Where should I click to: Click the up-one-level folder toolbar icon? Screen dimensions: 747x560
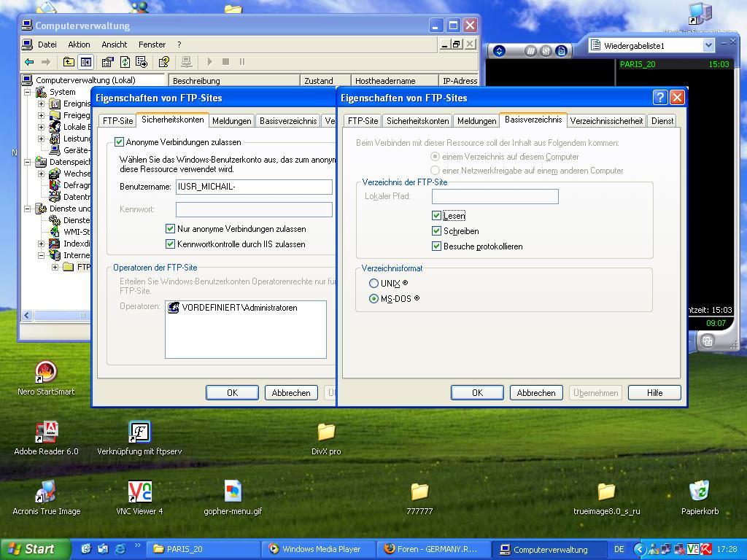click(x=69, y=62)
